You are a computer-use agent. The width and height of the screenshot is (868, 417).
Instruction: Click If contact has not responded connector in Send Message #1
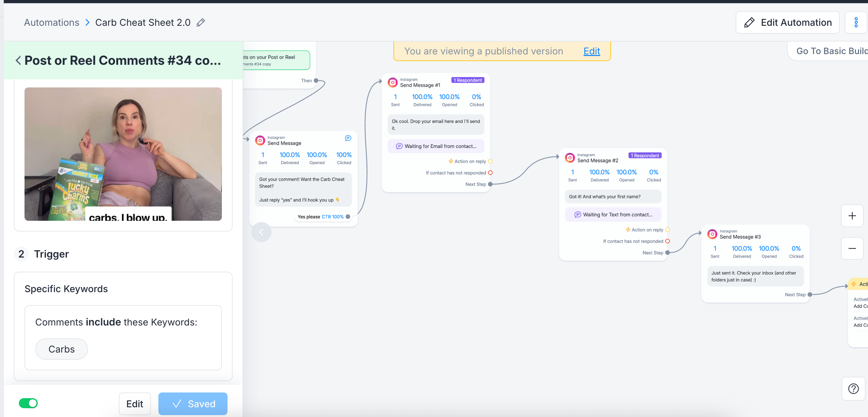coord(490,173)
